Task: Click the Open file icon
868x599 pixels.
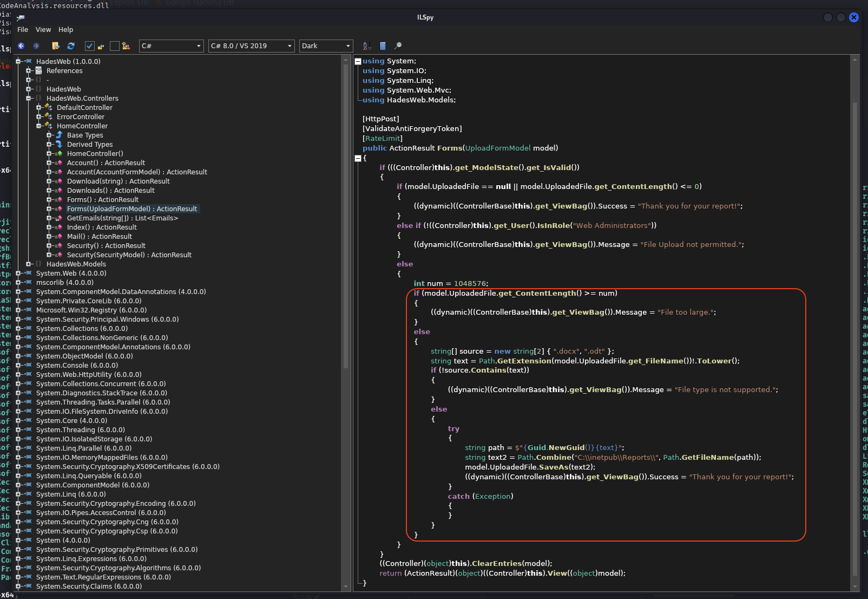Action: point(56,46)
